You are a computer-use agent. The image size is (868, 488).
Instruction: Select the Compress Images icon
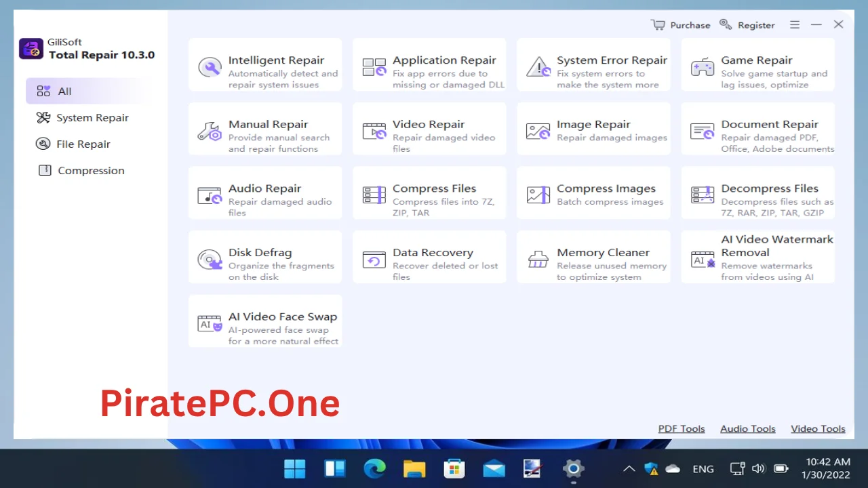(x=538, y=195)
